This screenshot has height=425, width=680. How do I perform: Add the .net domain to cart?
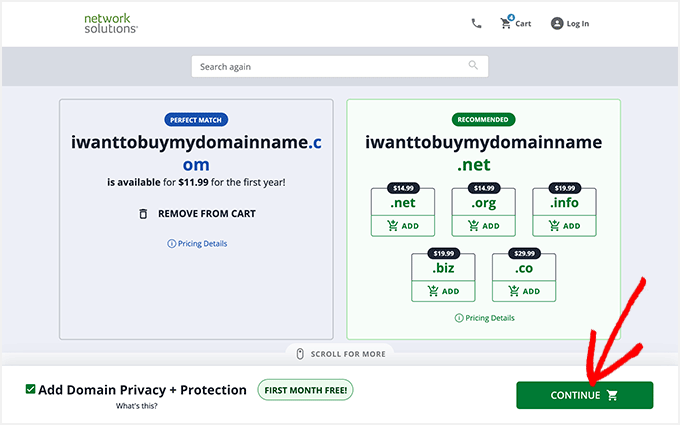(x=403, y=226)
